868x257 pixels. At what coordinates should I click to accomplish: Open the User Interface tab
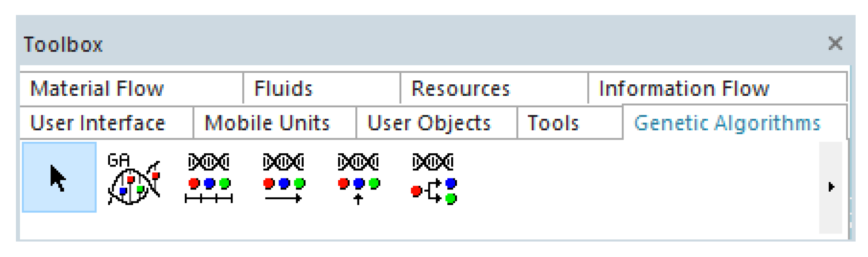coord(98,123)
